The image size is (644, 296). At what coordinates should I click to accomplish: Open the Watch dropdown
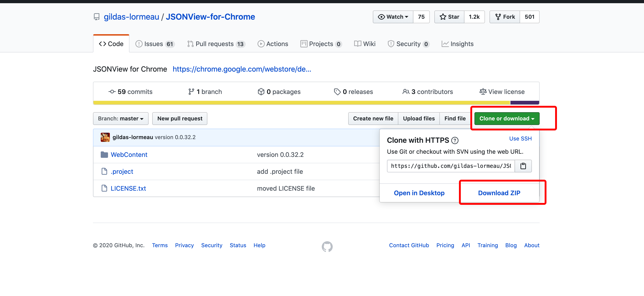pyautogui.click(x=393, y=17)
